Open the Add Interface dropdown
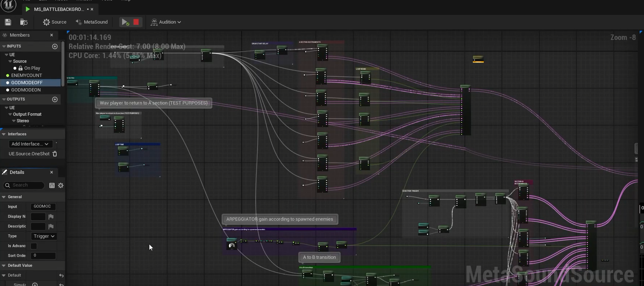The width and height of the screenshot is (644, 286). coord(31,144)
